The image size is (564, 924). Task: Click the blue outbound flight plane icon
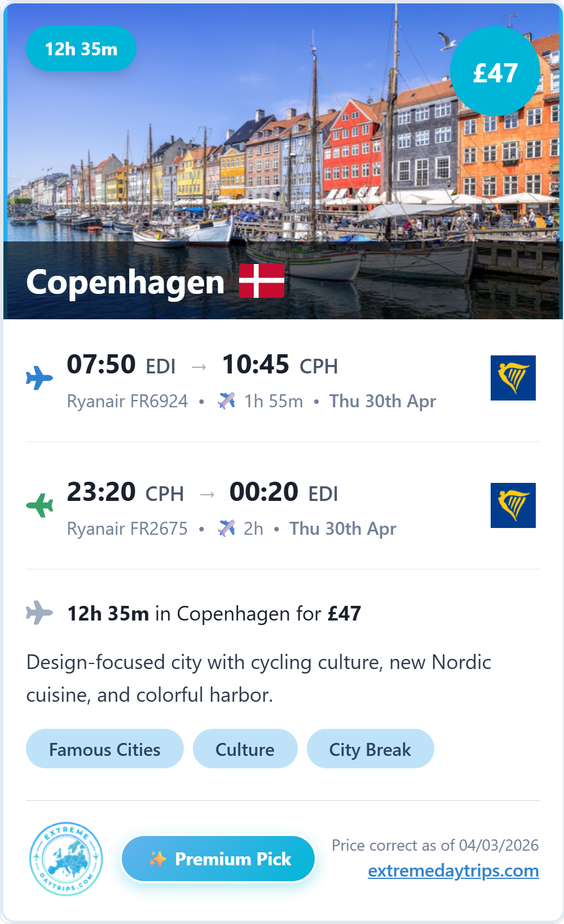point(39,378)
